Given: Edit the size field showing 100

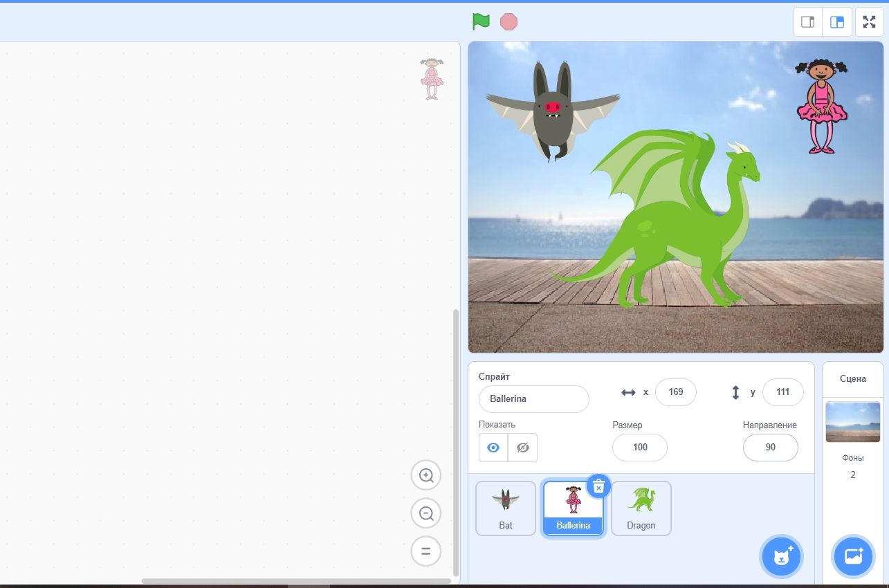Looking at the screenshot, I should (640, 448).
